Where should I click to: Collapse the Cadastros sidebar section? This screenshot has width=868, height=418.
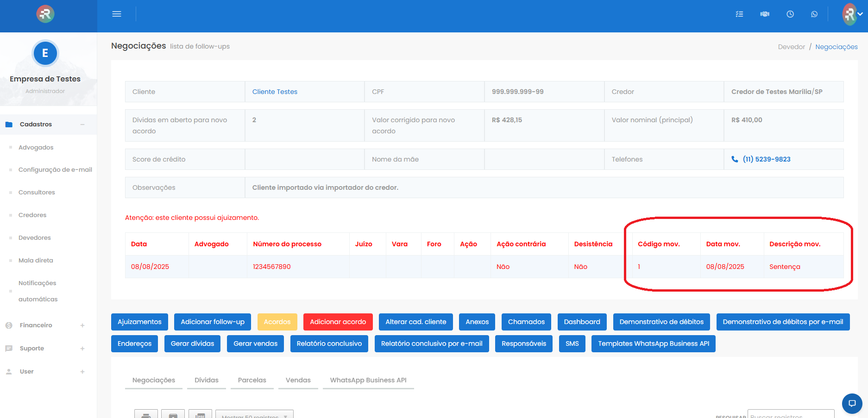click(82, 125)
